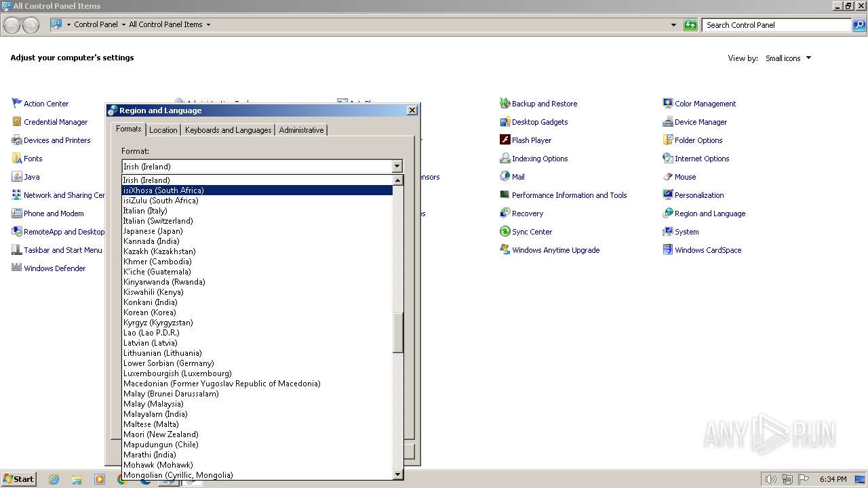868x488 pixels.
Task: Select isiZulu (South Africa) format
Action: (257, 201)
